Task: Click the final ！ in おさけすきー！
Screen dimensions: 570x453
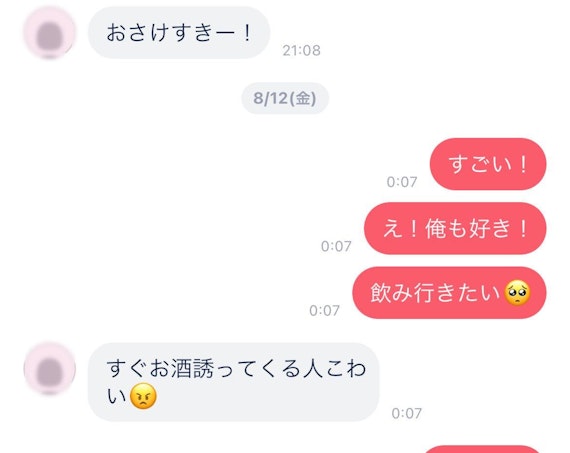Action: tap(247, 32)
